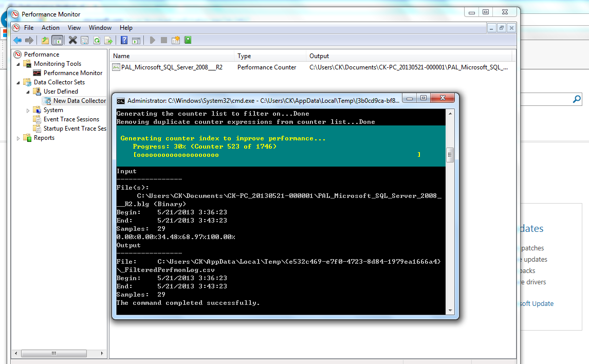Open the View menu
589x364 pixels.
(x=74, y=28)
